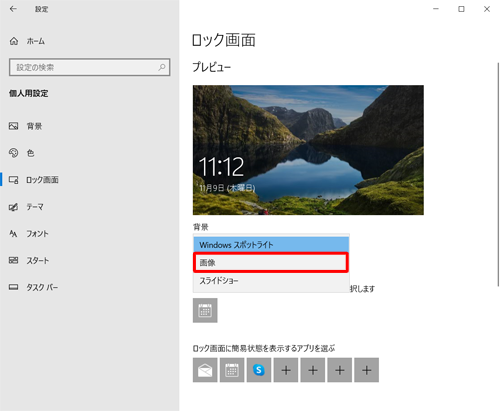
Task: Click the タスク バー icon
Action: (13, 287)
